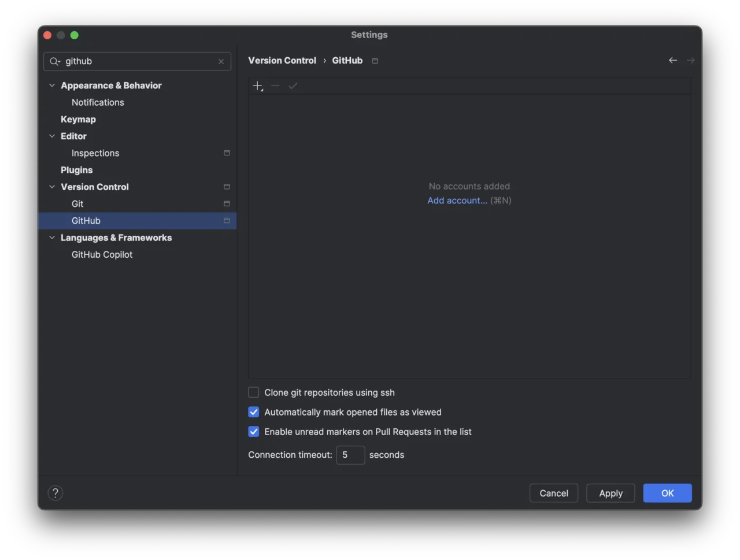This screenshot has height=560, width=740.
Task: Click the add account plus icon
Action: coord(258,86)
